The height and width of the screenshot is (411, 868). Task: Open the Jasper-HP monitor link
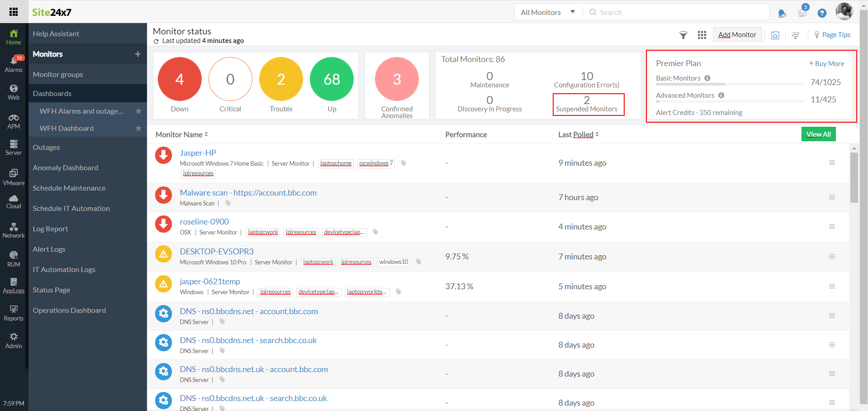tap(198, 153)
